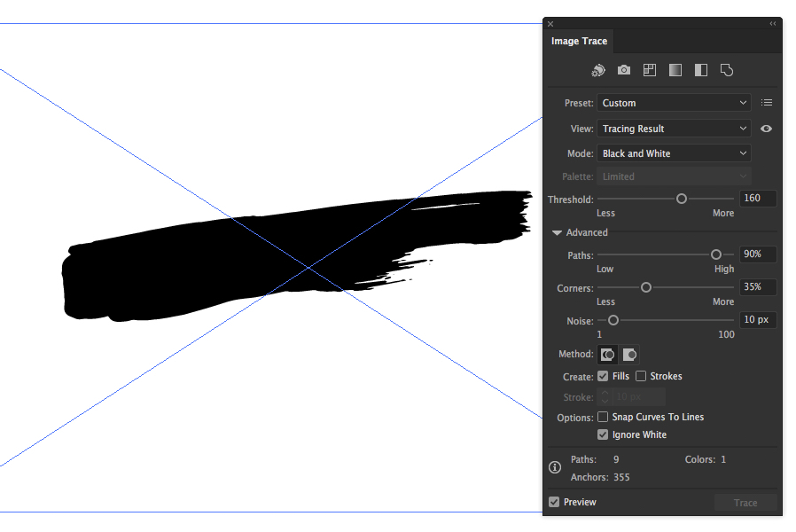796x532 pixels.
Task: Toggle the tracing result eye icon
Action: tap(766, 129)
